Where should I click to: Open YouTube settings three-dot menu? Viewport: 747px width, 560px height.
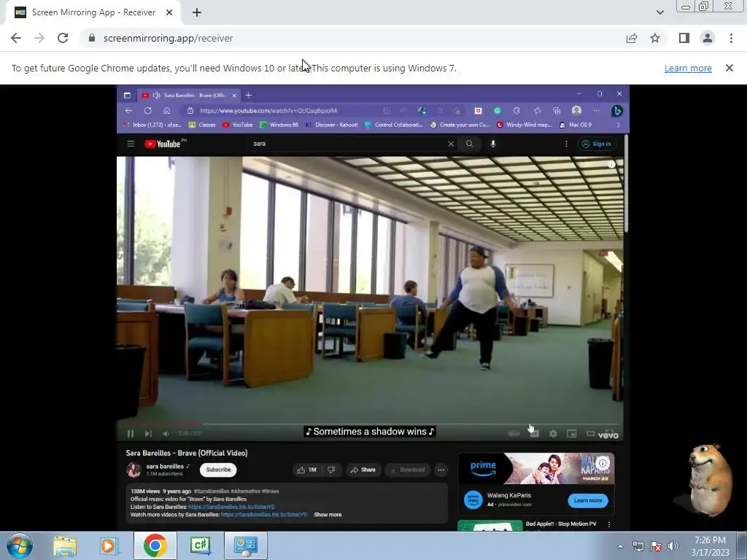566,144
